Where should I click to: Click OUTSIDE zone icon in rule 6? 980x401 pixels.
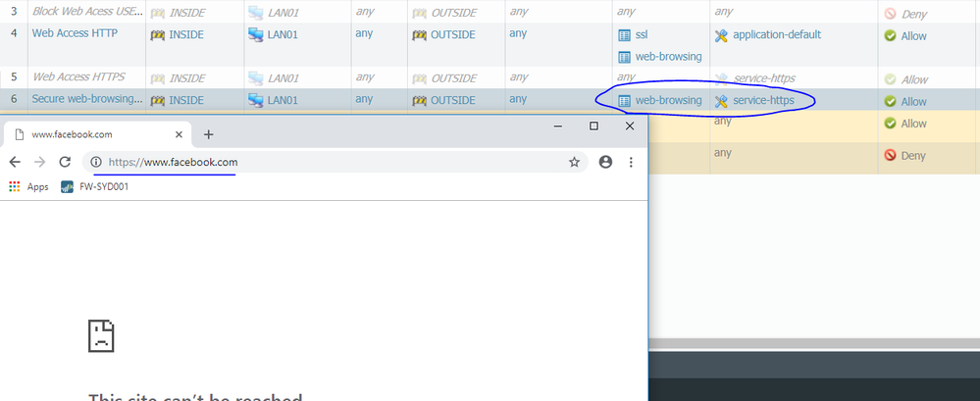click(x=419, y=100)
